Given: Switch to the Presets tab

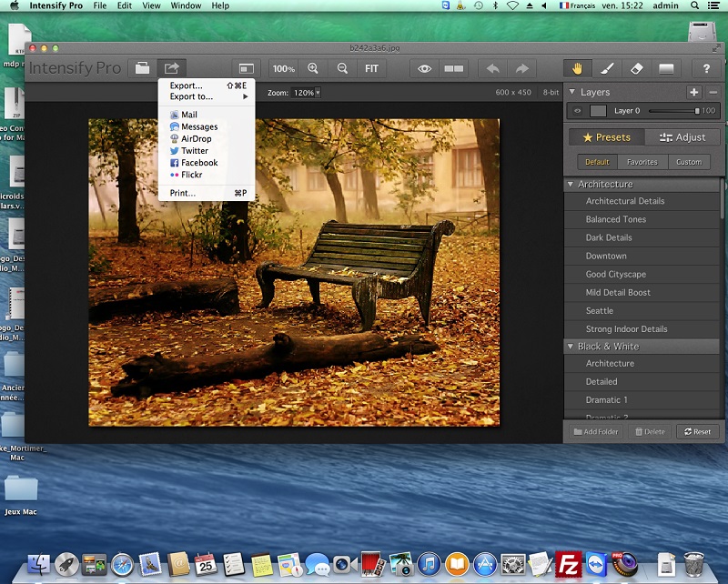Looking at the screenshot, I should (x=607, y=137).
